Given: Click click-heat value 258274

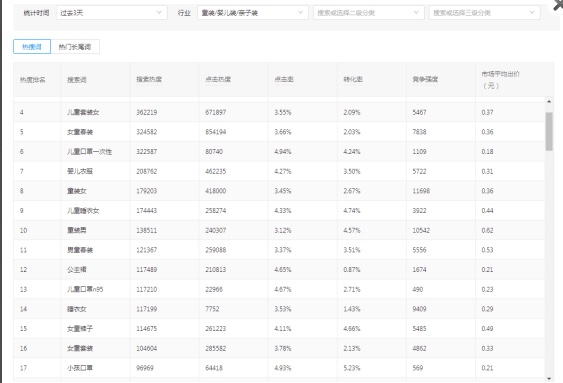Looking at the screenshot, I should click(x=215, y=211).
